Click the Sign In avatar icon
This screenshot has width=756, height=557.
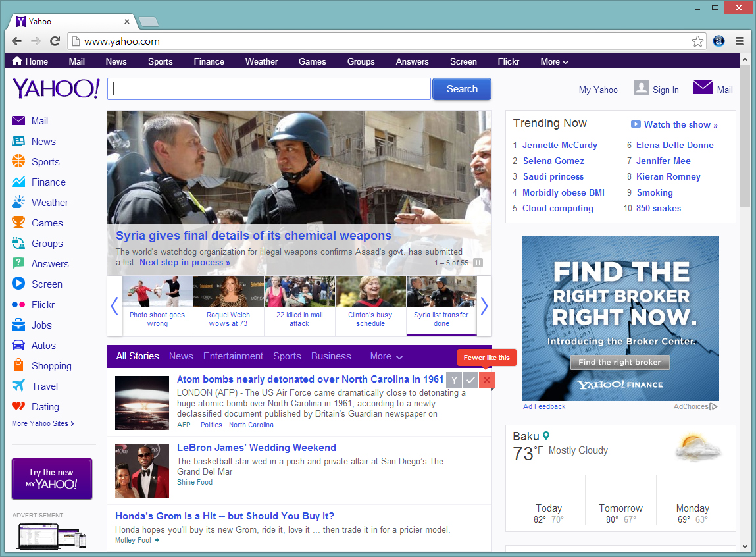click(642, 88)
